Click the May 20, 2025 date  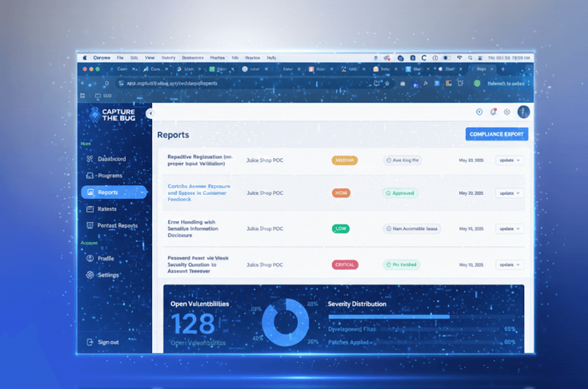(471, 193)
